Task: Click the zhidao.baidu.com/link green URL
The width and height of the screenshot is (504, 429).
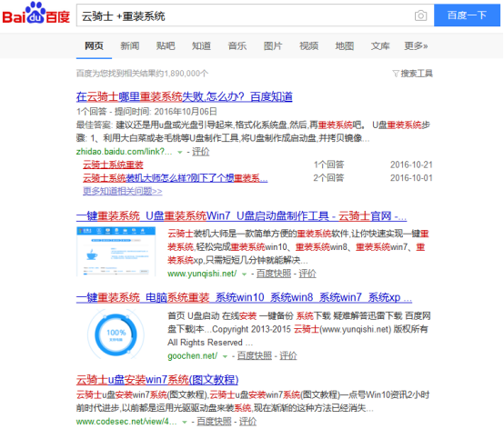Action: pos(124,152)
